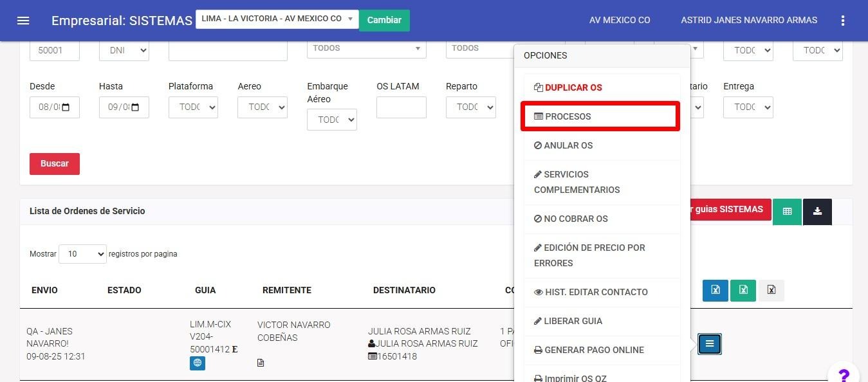Click the green Cambiar button
This screenshot has width=868, height=382.
point(384,20)
